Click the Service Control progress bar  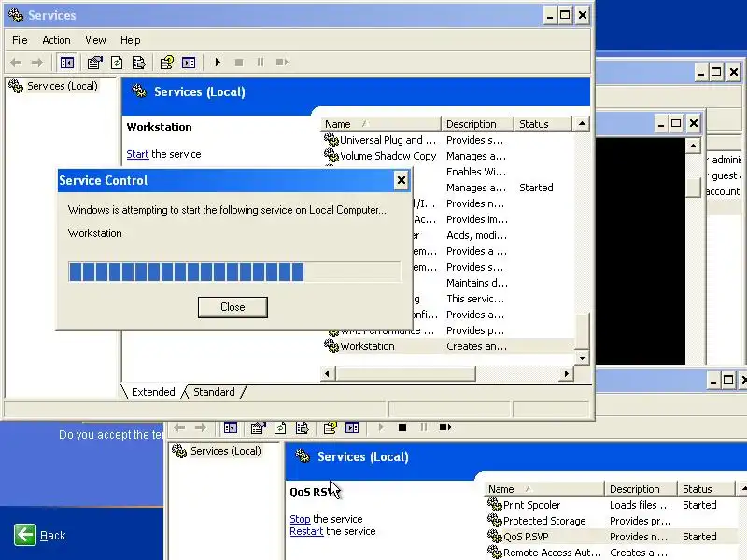[234, 272]
